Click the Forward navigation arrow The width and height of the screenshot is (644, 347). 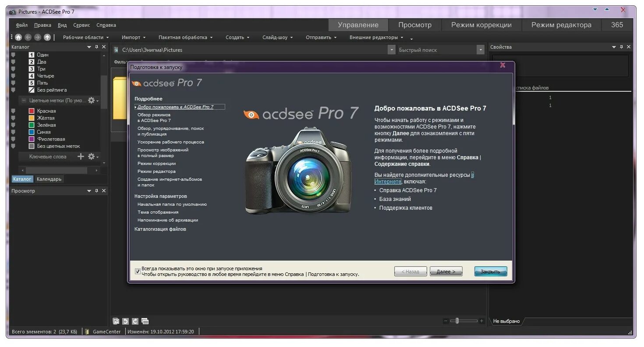[x=38, y=38]
